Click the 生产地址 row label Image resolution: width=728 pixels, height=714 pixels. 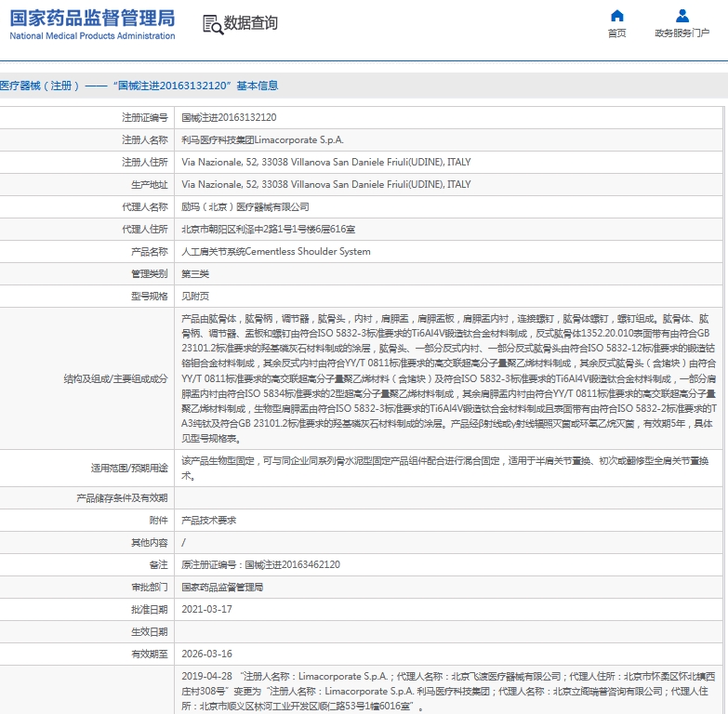pyautogui.click(x=149, y=184)
